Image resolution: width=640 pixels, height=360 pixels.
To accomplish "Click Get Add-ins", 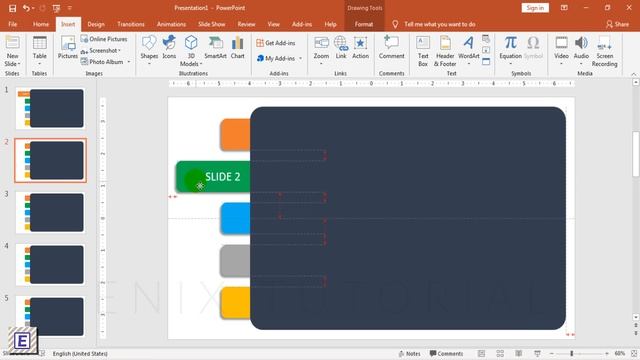I will [276, 43].
